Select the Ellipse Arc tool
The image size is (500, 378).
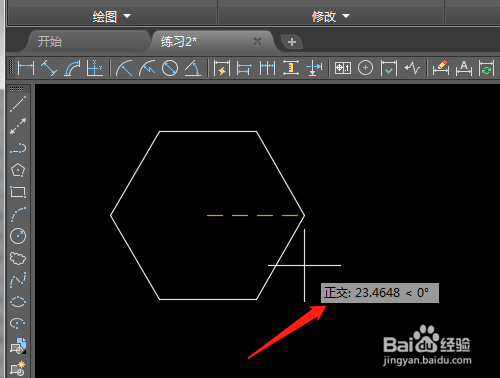(x=18, y=324)
